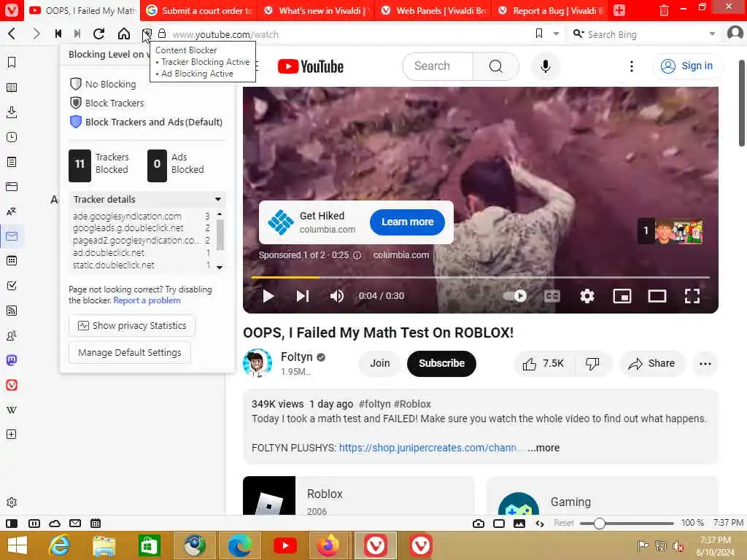Open the page actions menu in status bar
Image resolution: width=747 pixels, height=560 pixels.
[x=540, y=524]
